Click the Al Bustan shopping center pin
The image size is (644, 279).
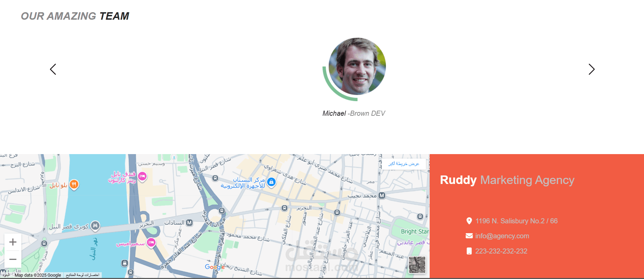click(x=271, y=182)
